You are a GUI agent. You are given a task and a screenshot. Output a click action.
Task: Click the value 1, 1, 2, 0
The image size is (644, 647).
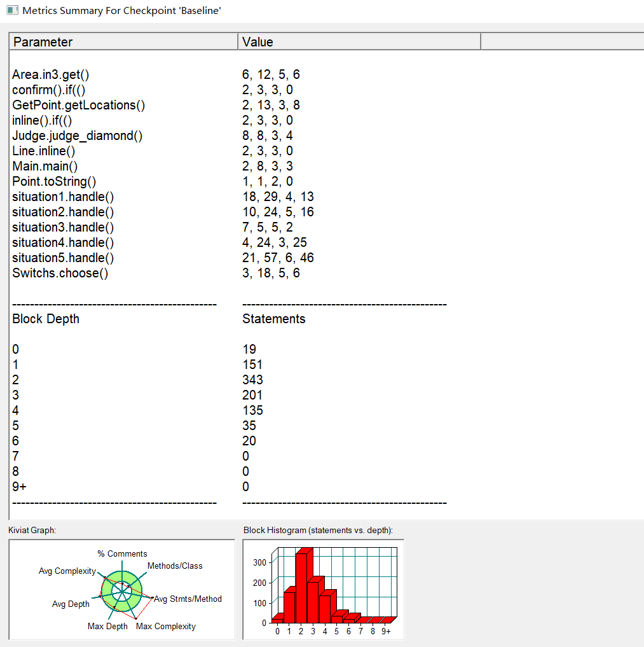268,181
